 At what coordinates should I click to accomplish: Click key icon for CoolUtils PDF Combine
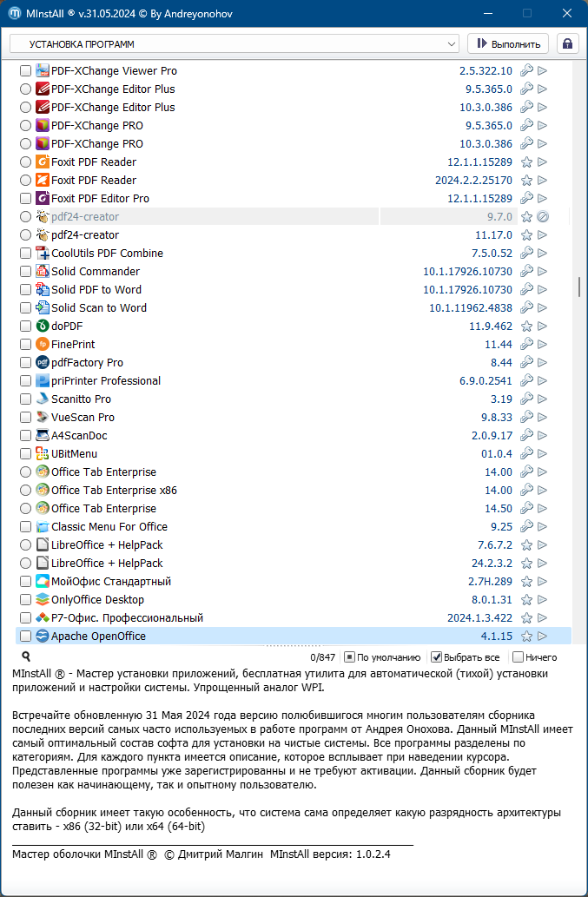tap(527, 253)
